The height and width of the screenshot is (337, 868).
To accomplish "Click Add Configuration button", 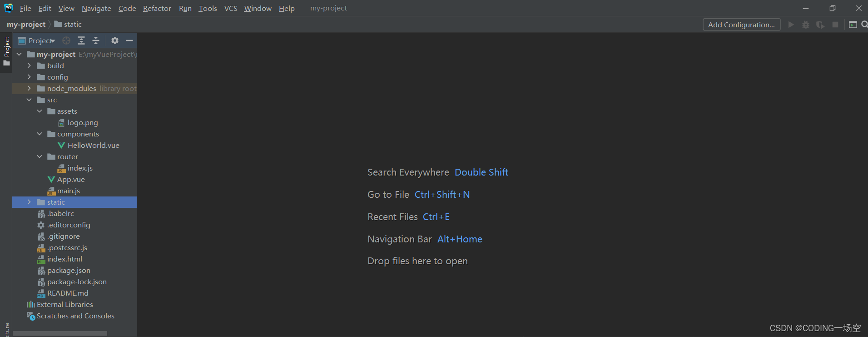I will 742,25.
